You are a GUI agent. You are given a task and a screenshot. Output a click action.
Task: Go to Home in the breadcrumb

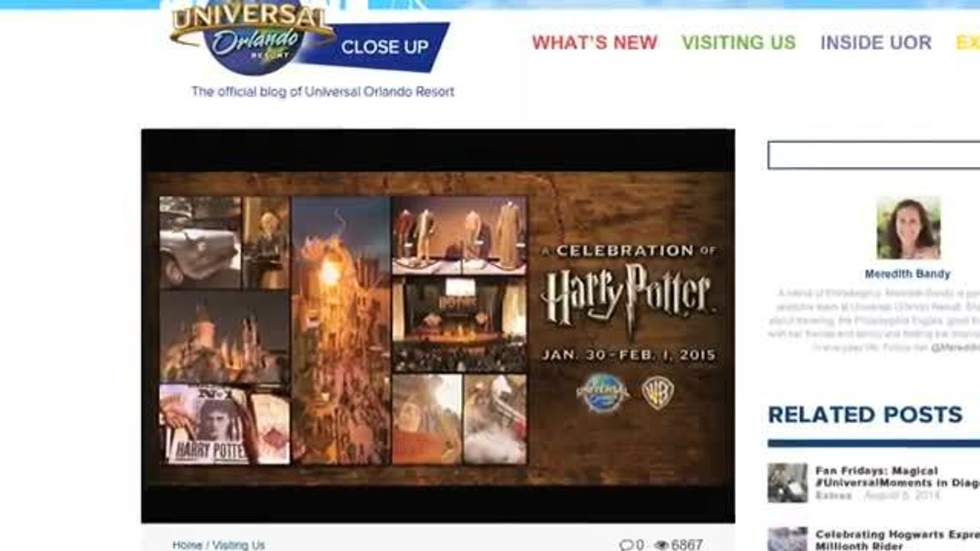click(188, 545)
